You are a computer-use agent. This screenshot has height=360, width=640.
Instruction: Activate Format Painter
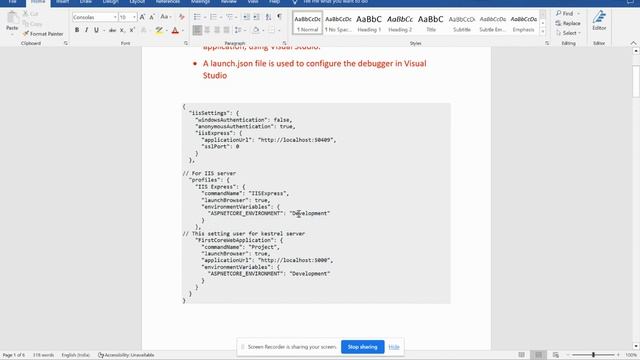click(43, 33)
